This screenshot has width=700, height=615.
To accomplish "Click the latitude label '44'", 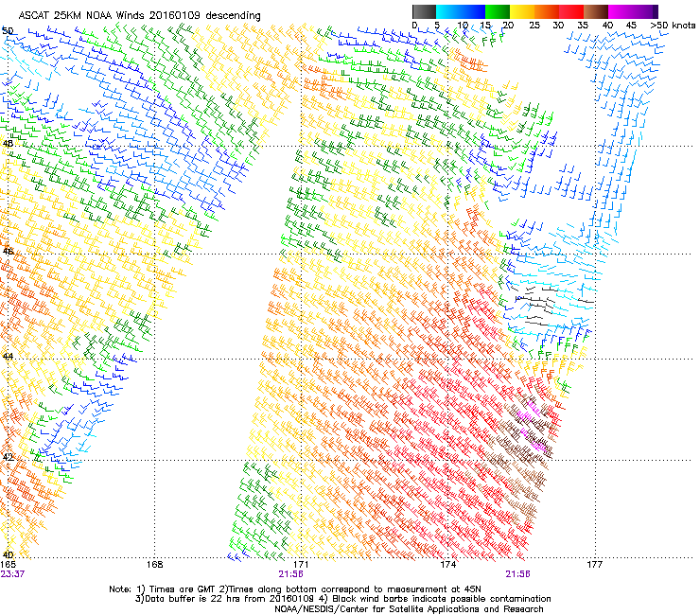I will click(8, 357).
